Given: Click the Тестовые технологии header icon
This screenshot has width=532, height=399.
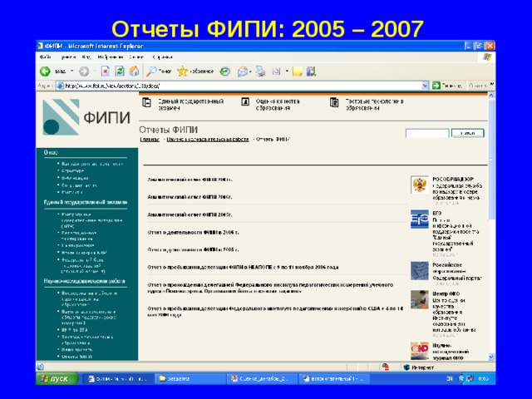Looking at the screenshot, I should [x=334, y=102].
